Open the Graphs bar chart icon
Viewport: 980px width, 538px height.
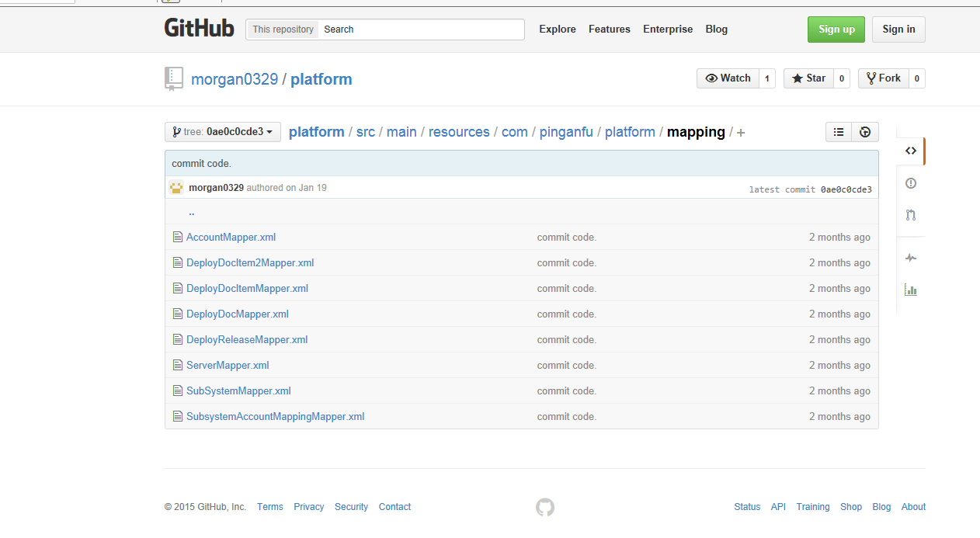point(911,290)
